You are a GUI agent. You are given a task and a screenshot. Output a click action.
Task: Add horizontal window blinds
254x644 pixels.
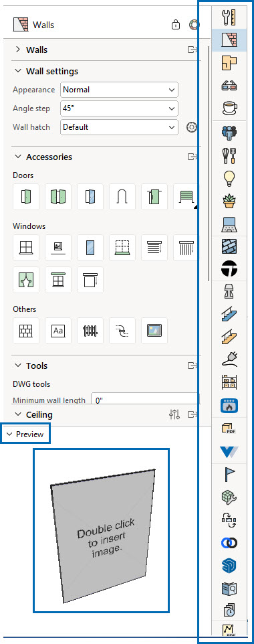tap(154, 248)
